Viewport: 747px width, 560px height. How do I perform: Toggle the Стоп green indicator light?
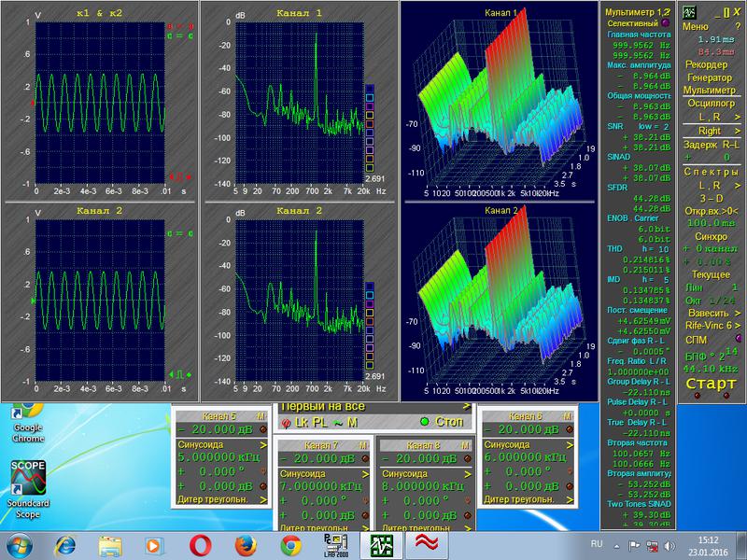[425, 422]
